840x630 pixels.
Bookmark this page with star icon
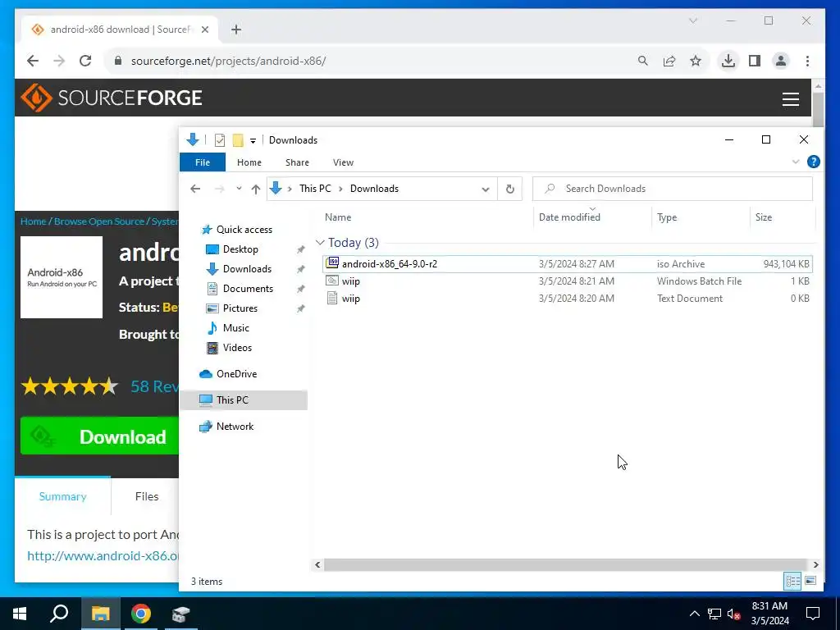696,61
